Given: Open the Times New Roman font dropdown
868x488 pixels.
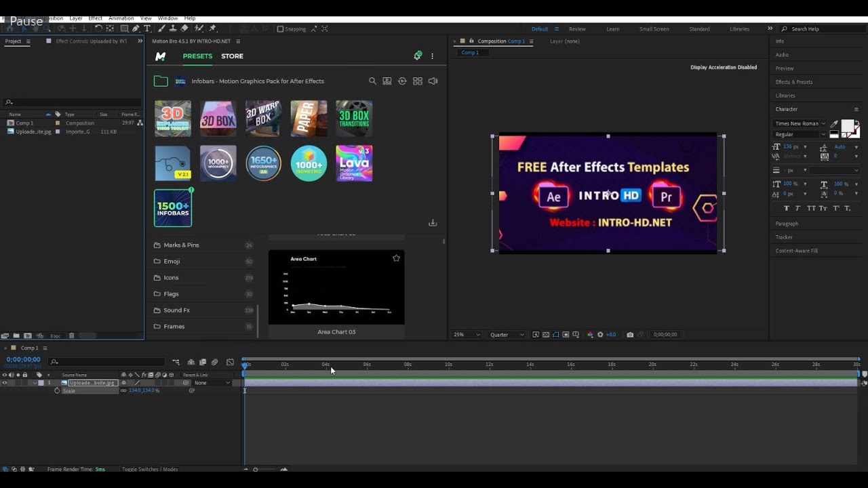Looking at the screenshot, I should (x=800, y=123).
